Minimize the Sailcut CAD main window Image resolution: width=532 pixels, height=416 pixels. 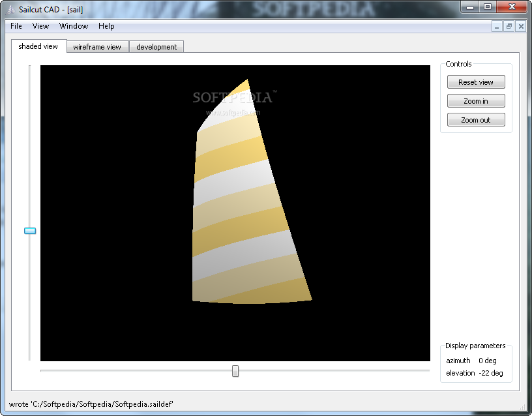click(470, 7)
